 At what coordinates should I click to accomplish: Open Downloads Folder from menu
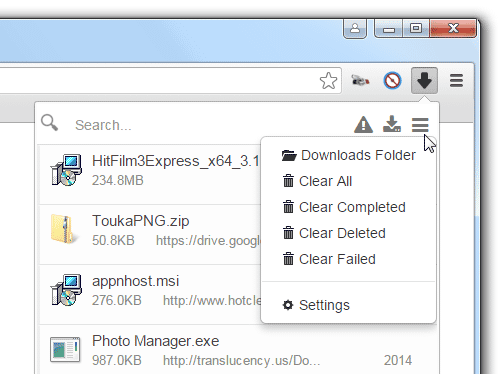[349, 155]
